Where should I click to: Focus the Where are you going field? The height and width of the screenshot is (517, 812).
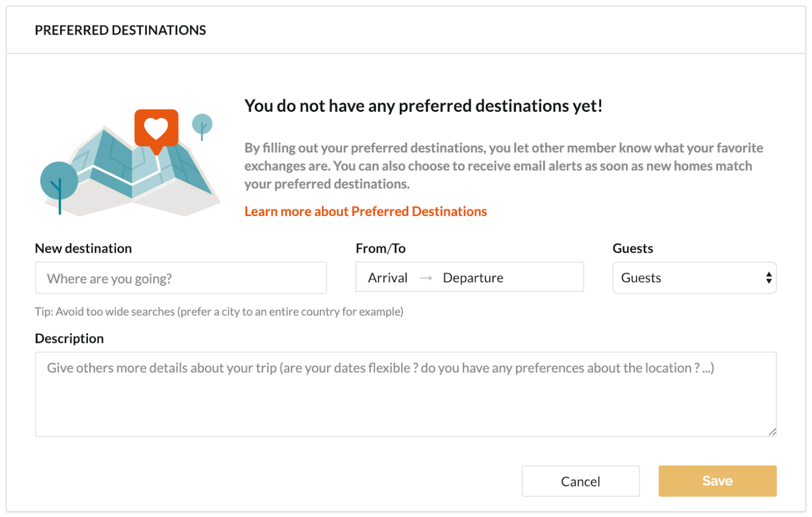[181, 279]
